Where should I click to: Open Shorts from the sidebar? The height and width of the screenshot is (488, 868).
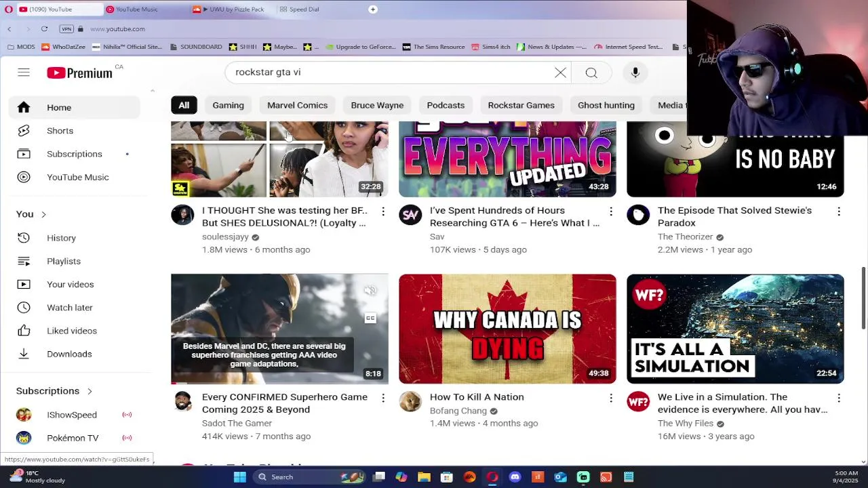click(75, 131)
